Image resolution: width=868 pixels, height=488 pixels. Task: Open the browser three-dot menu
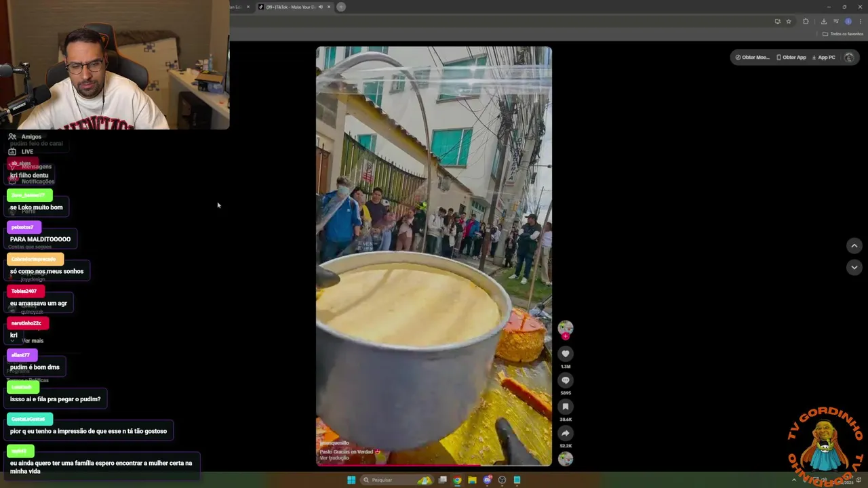(x=861, y=21)
